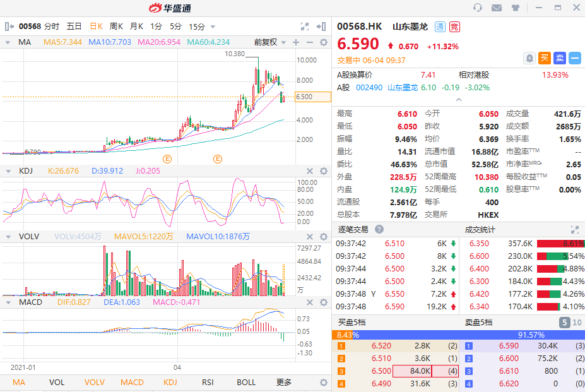Open the mail messages icon
The width and height of the screenshot is (585, 392).
496,8
